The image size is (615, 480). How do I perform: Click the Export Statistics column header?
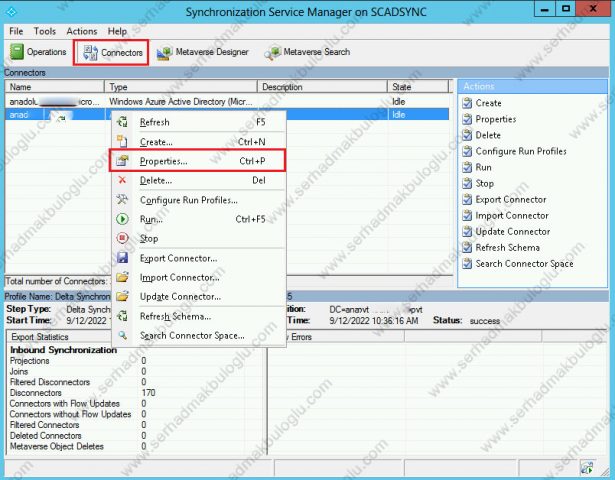coord(59,337)
